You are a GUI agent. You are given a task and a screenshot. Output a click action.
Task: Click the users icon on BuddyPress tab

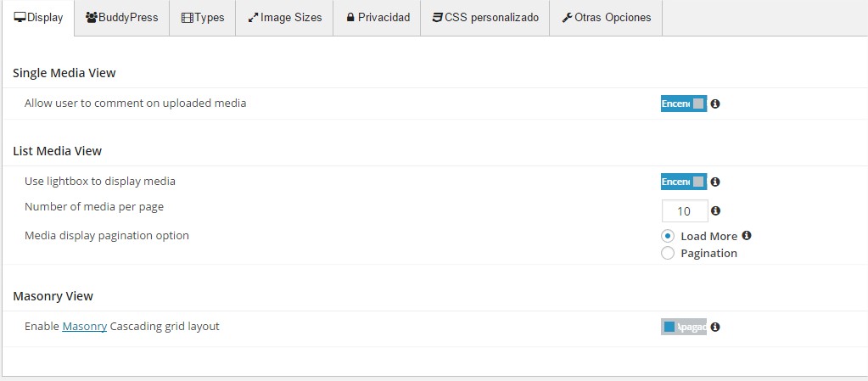(91, 18)
